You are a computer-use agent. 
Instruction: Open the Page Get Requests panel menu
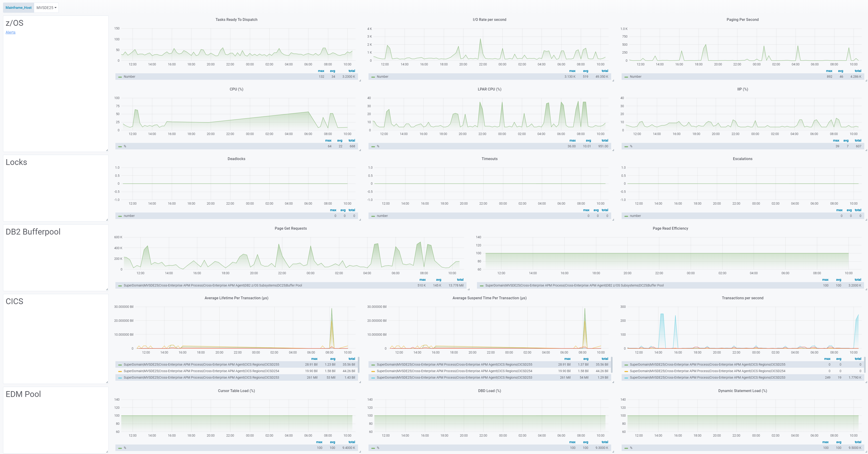290,229
